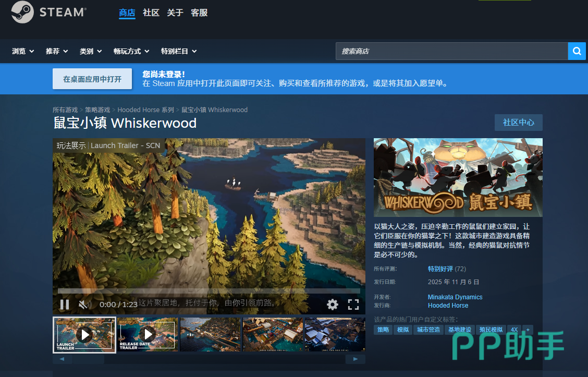Open the 社区中心 button
Image resolution: width=588 pixels, height=377 pixels.
click(518, 123)
